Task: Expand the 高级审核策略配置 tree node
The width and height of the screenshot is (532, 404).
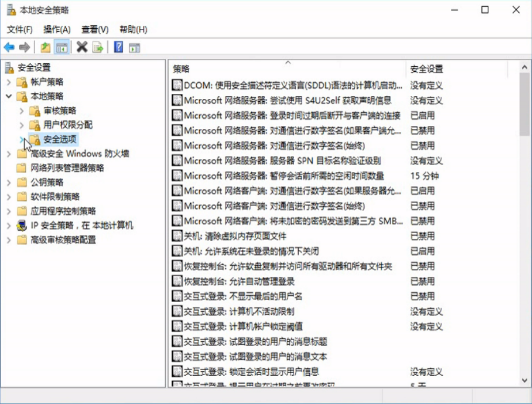Action: click(9, 240)
